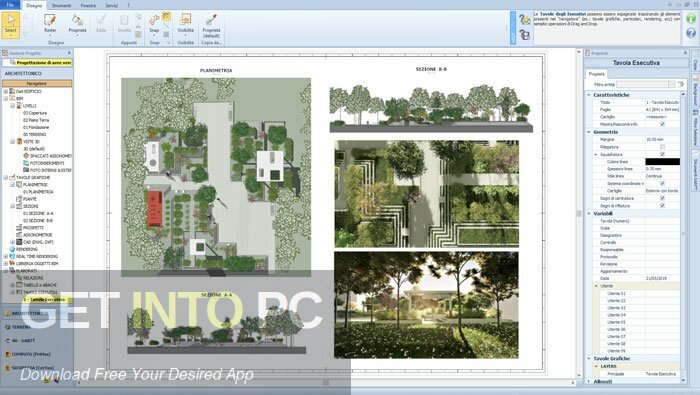Screen dimensions: 700x395
Task: Click the greyed Edita tool icon
Action: (x=101, y=23)
